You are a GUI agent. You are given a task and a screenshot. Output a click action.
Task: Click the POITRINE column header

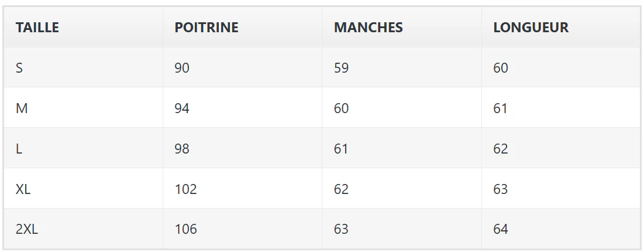pyautogui.click(x=242, y=27)
